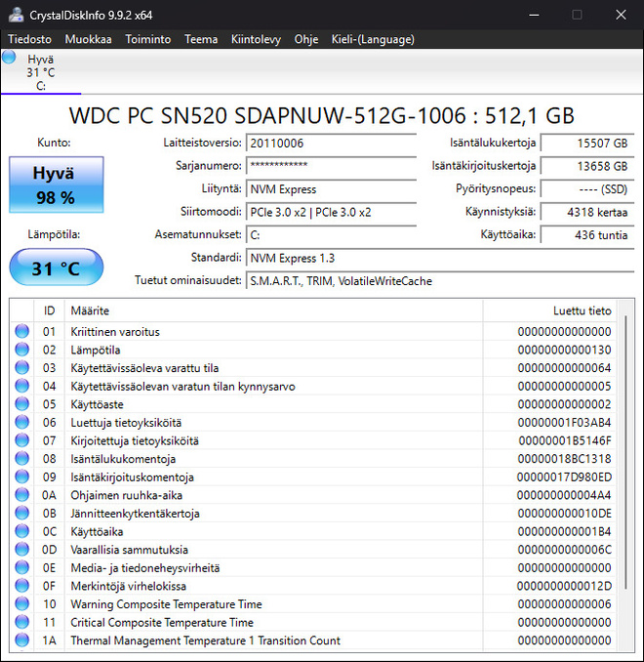Viewport: 644px width, 662px height.
Task: Click the Siirtomoodi field PCIe 3.0 x2
Action: pyautogui.click(x=332, y=212)
